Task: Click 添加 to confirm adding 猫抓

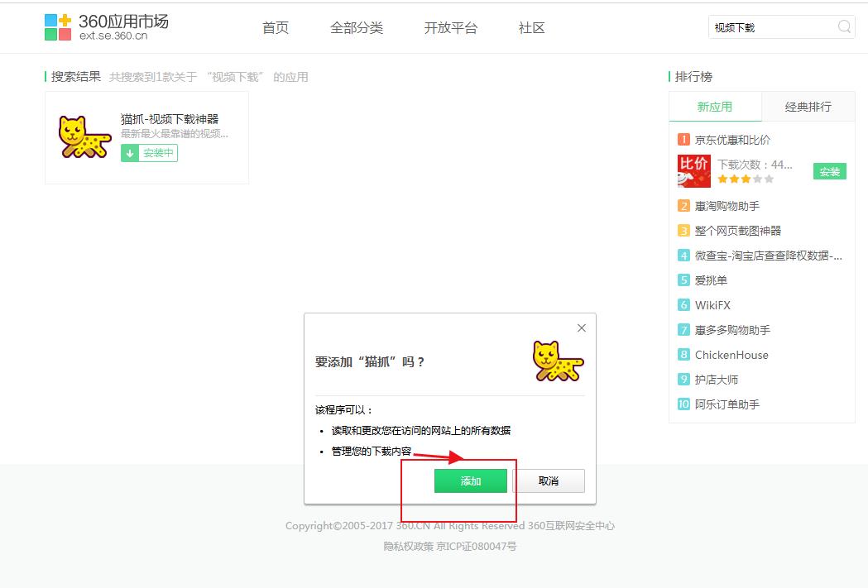Action: pyautogui.click(x=471, y=480)
